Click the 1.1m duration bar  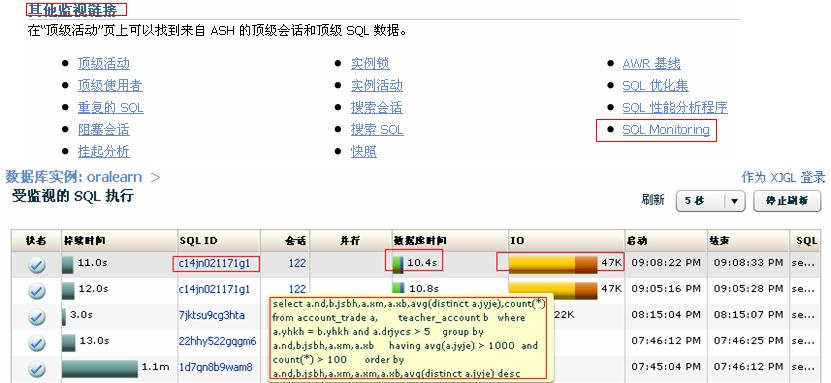(x=100, y=369)
